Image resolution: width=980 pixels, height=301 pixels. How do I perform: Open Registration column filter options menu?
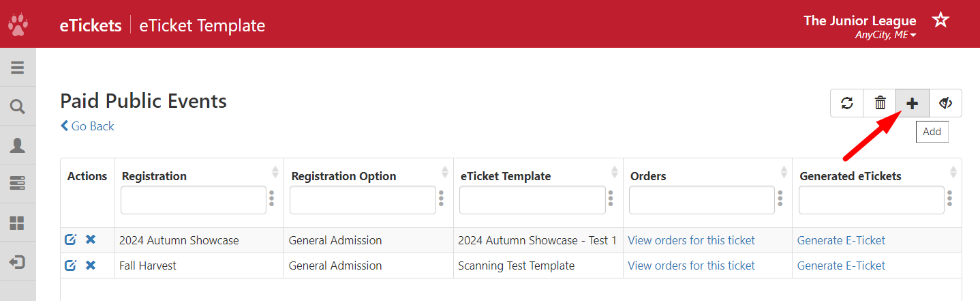click(x=271, y=199)
